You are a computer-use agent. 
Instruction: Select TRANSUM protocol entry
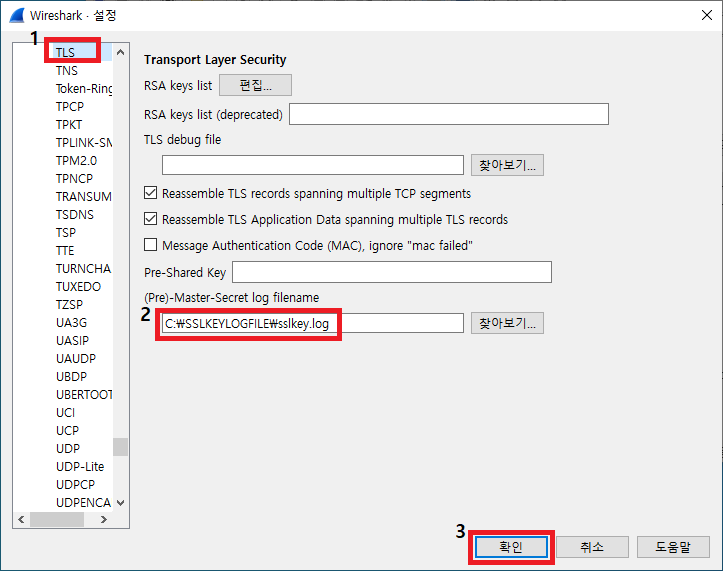pos(84,196)
